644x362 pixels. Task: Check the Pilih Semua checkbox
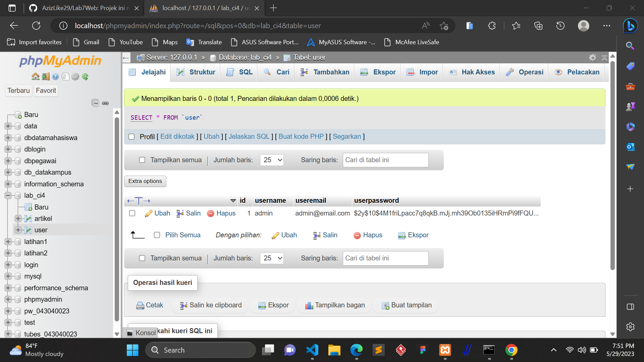pos(157,235)
